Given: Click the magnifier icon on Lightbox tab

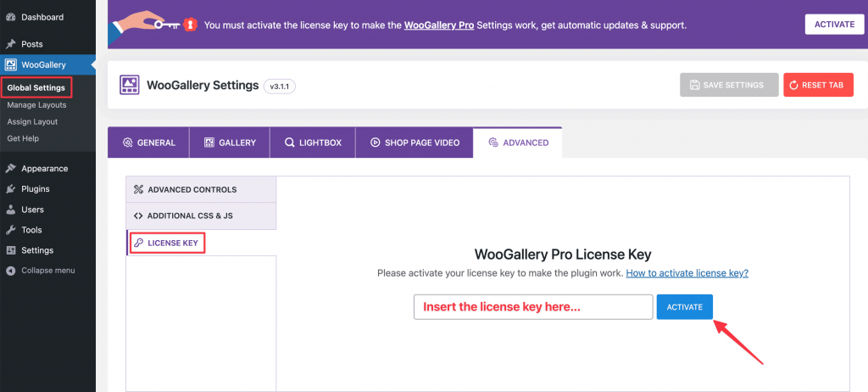Looking at the screenshot, I should [x=290, y=143].
